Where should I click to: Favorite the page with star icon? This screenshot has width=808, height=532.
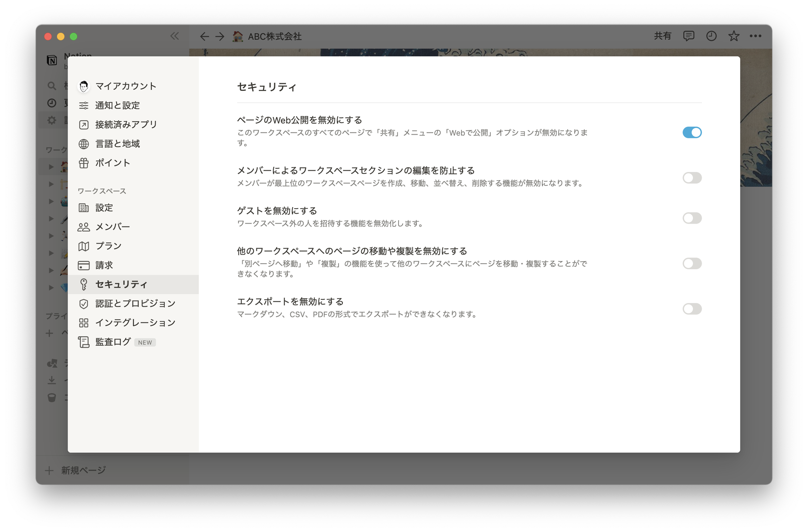click(x=733, y=36)
